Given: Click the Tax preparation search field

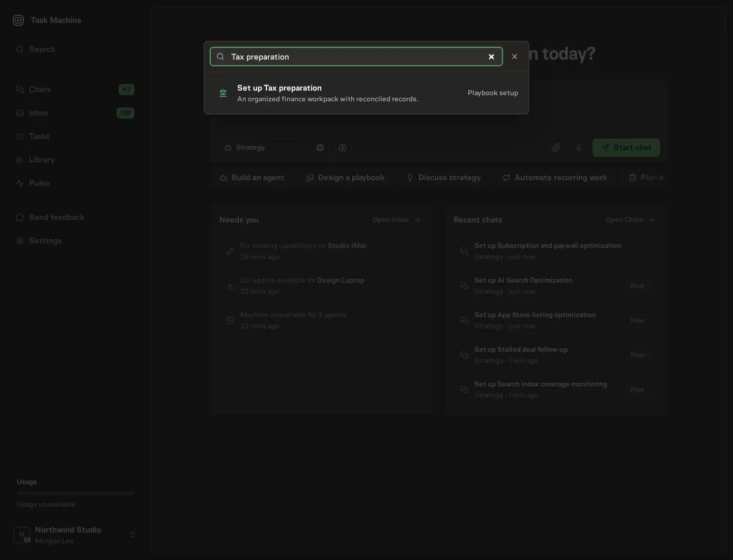Looking at the screenshot, I should coord(356,57).
